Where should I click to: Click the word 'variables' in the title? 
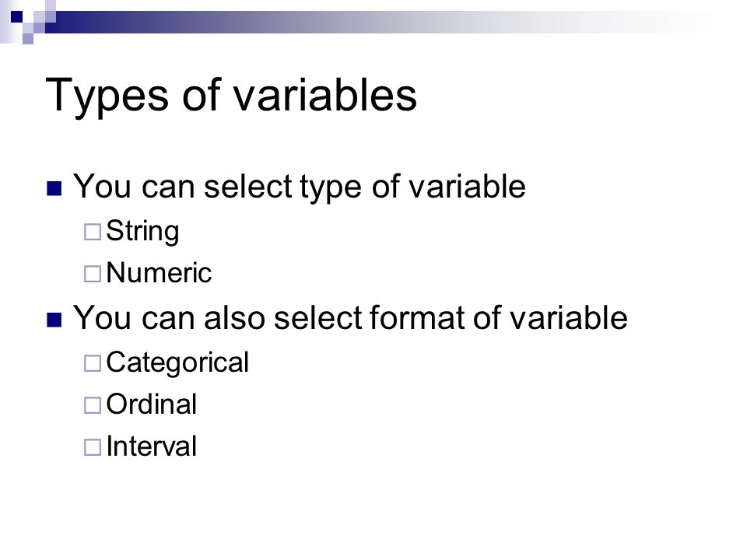click(325, 95)
